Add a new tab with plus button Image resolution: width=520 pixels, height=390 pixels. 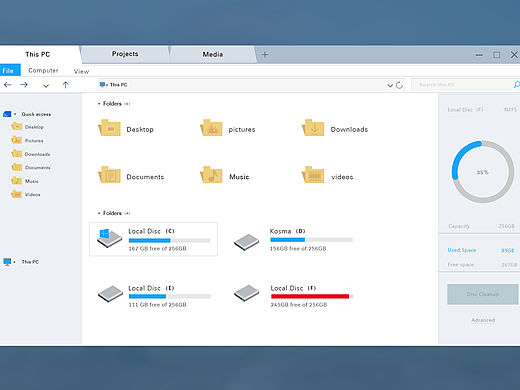coord(265,54)
